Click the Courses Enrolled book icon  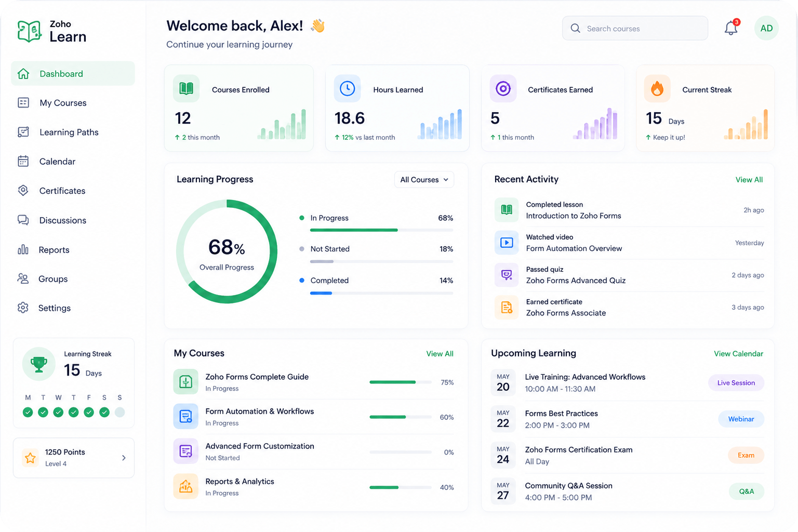[186, 89]
